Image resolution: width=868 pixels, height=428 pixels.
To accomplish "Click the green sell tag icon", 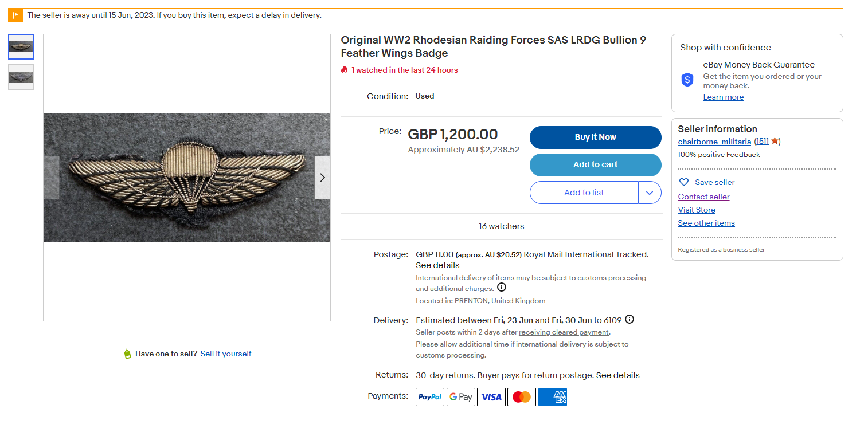I will [x=127, y=354].
